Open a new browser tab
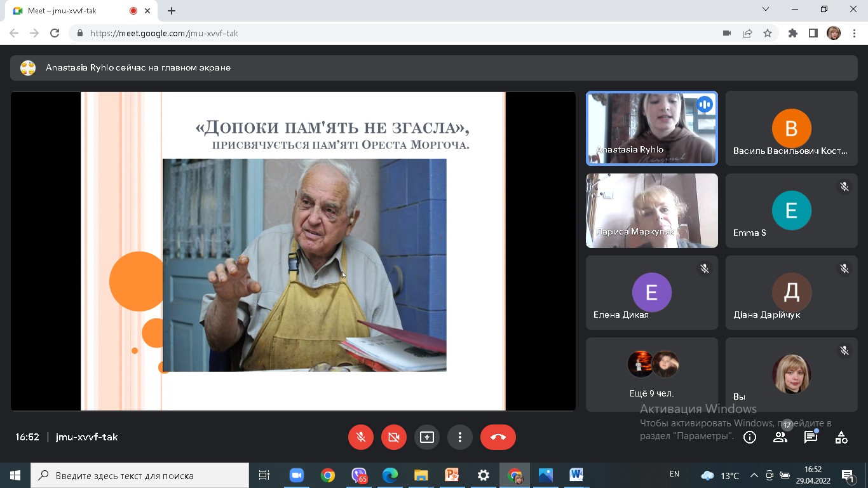The image size is (868, 488). point(171,11)
